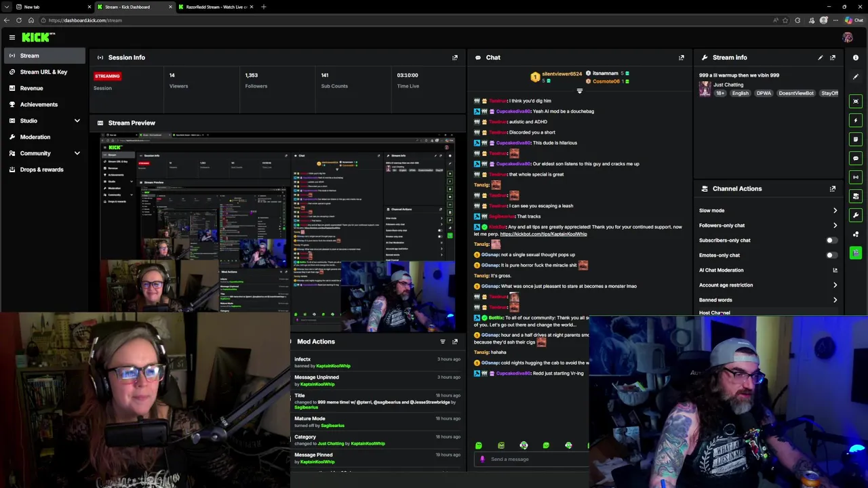Viewport: 868px width, 488px height.
Task: Open Stream URL & Key page
Action: tap(43, 72)
